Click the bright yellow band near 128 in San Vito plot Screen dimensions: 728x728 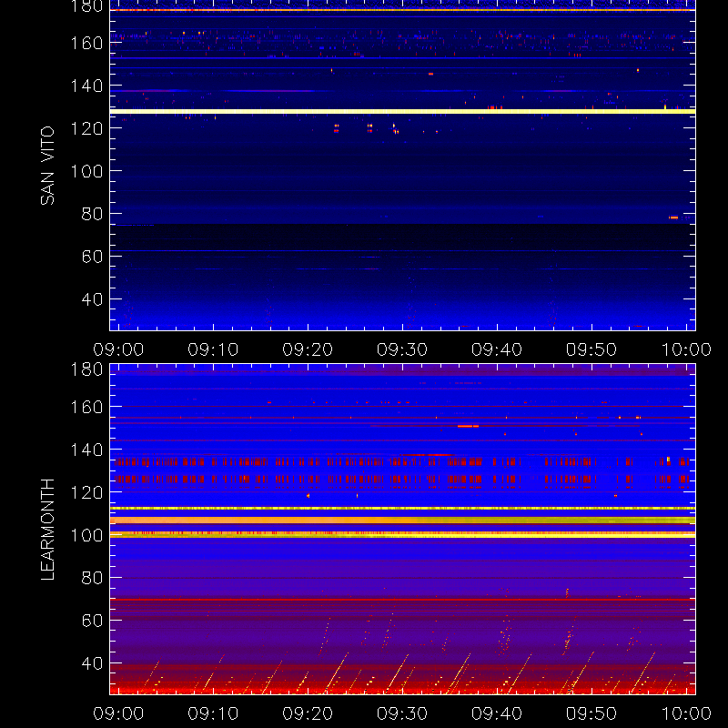coord(402,111)
